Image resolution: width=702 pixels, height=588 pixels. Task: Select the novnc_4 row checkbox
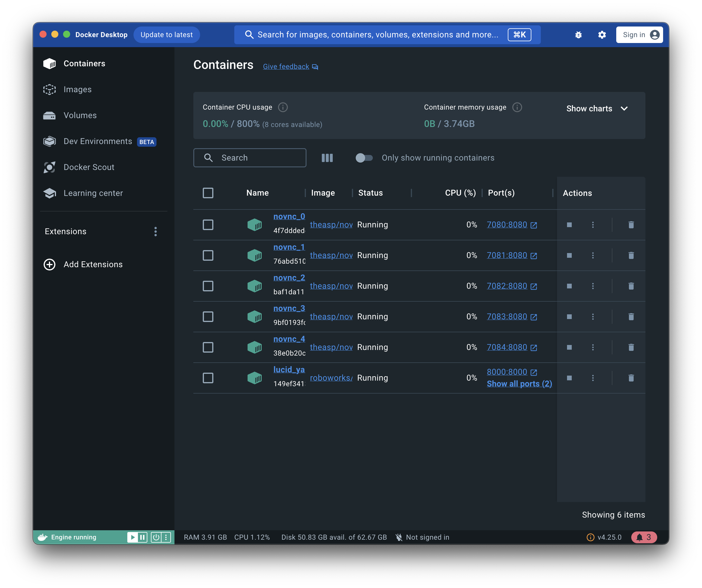pos(208,347)
